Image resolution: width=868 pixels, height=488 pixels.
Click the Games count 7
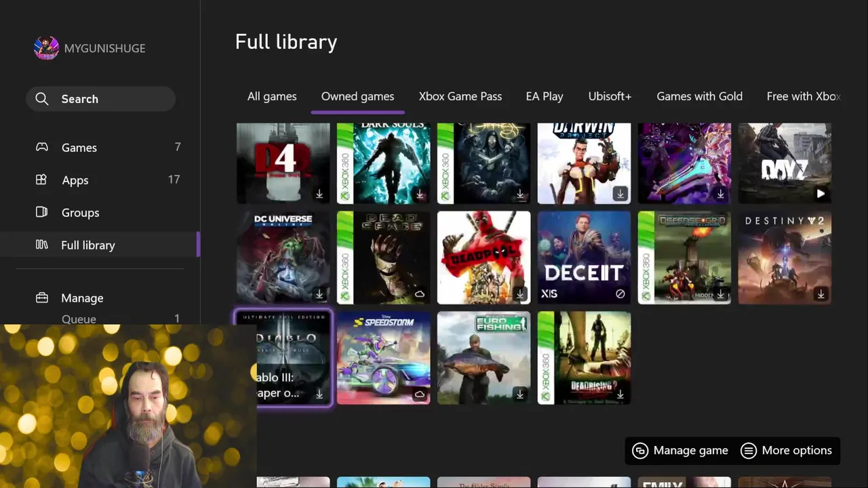(178, 147)
